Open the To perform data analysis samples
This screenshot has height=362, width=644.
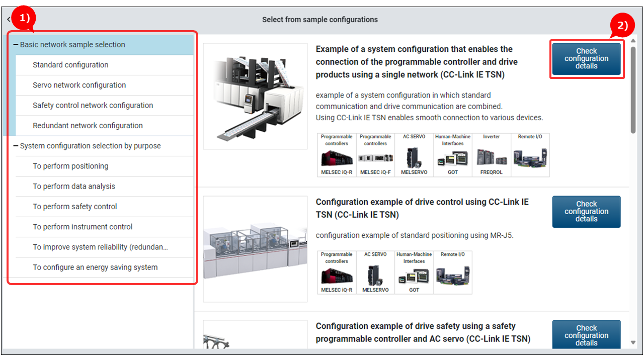coord(105,186)
